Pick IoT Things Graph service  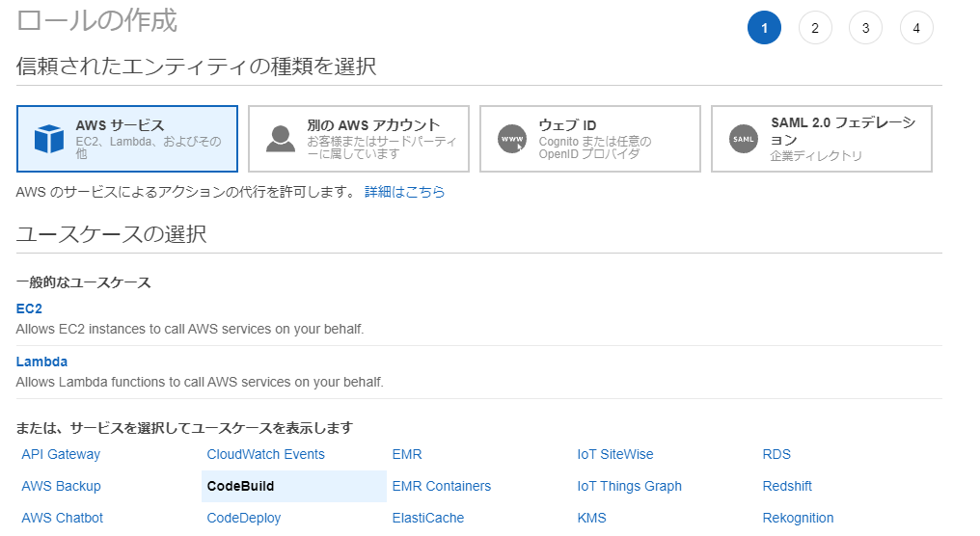pyautogui.click(x=629, y=486)
